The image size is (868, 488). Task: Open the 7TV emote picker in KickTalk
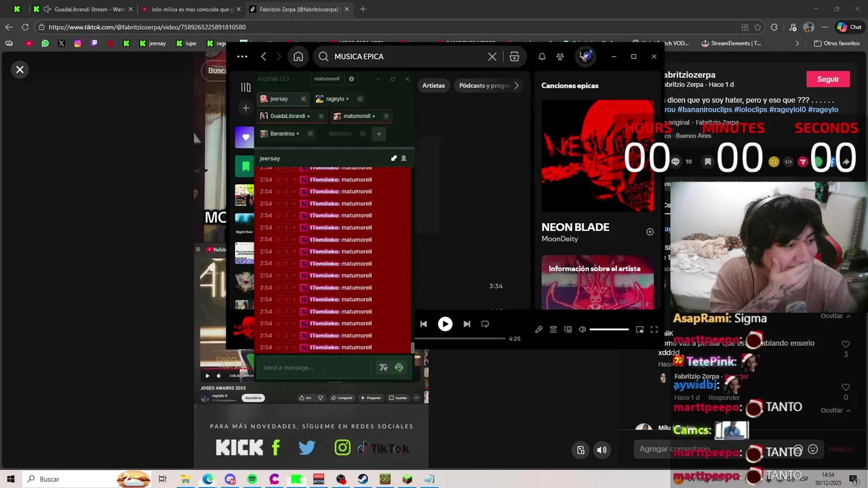tap(383, 367)
